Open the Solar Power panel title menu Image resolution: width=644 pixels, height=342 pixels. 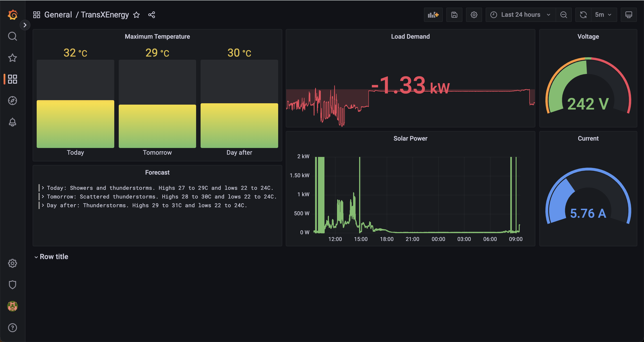tap(410, 139)
